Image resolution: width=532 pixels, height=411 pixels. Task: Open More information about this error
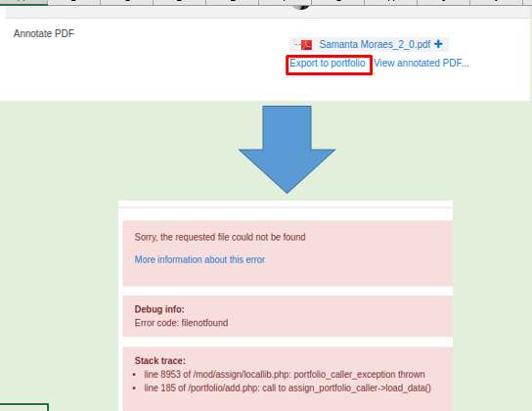[199, 259]
